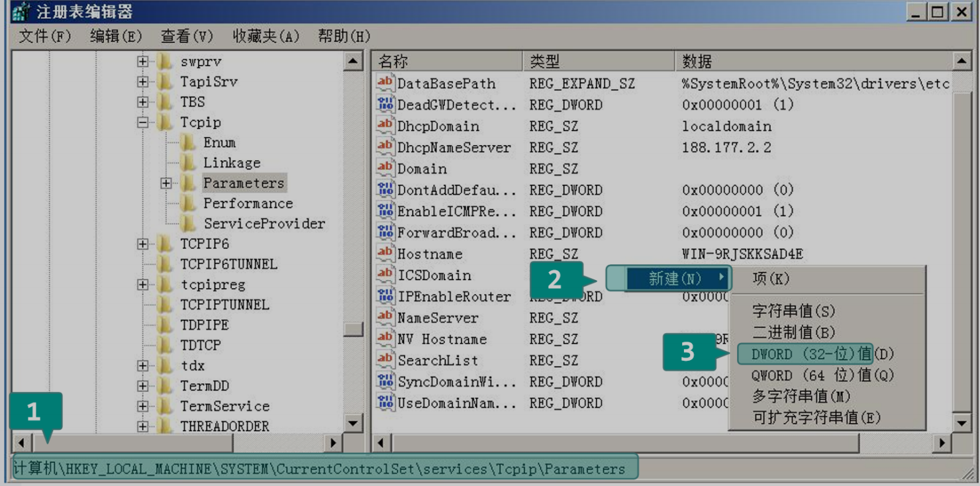Click the SearchList string value icon
Screen dimensions: 980x486
point(385,360)
